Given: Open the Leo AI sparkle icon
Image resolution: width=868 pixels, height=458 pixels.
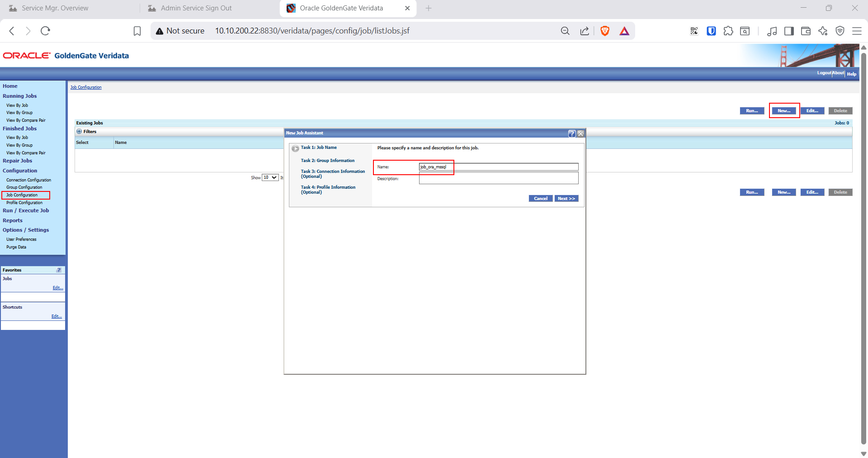Looking at the screenshot, I should [x=823, y=31].
